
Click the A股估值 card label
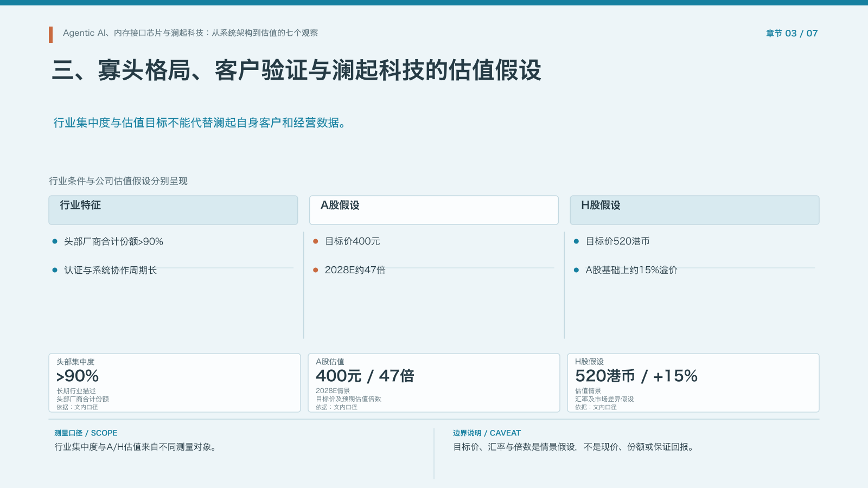pyautogui.click(x=330, y=362)
